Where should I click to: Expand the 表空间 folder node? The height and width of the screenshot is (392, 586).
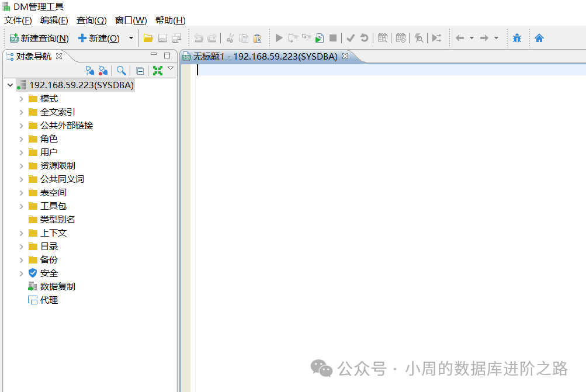point(21,193)
